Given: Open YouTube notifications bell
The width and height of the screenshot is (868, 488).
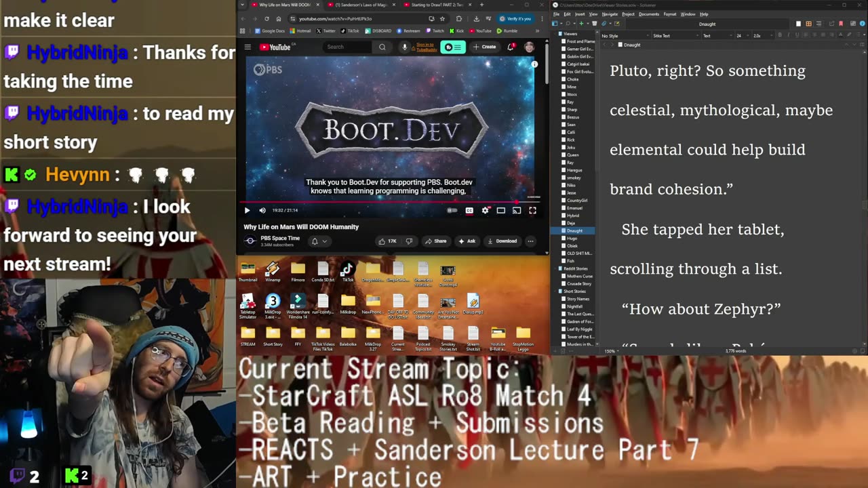Looking at the screenshot, I should (x=511, y=47).
